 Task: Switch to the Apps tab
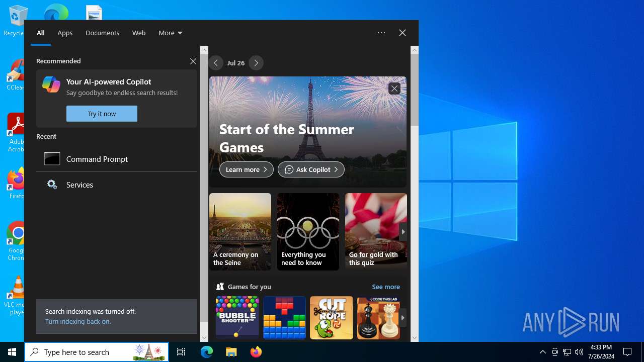click(65, 33)
